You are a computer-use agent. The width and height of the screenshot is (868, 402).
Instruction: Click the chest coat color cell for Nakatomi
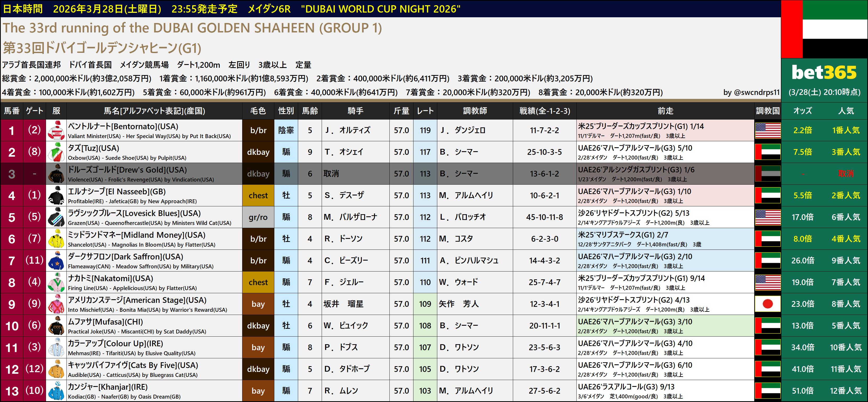pos(258,282)
